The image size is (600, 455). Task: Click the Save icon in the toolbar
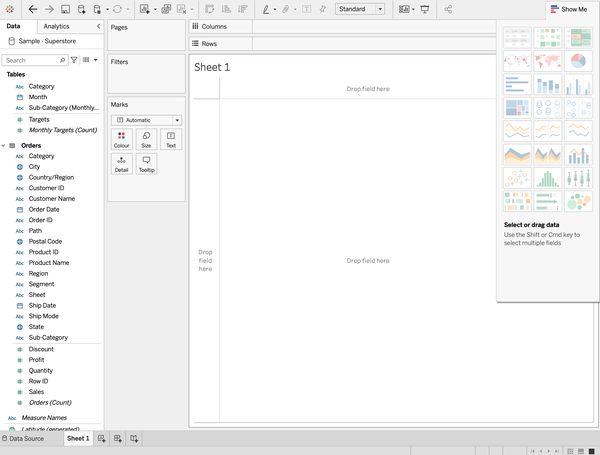click(65, 9)
